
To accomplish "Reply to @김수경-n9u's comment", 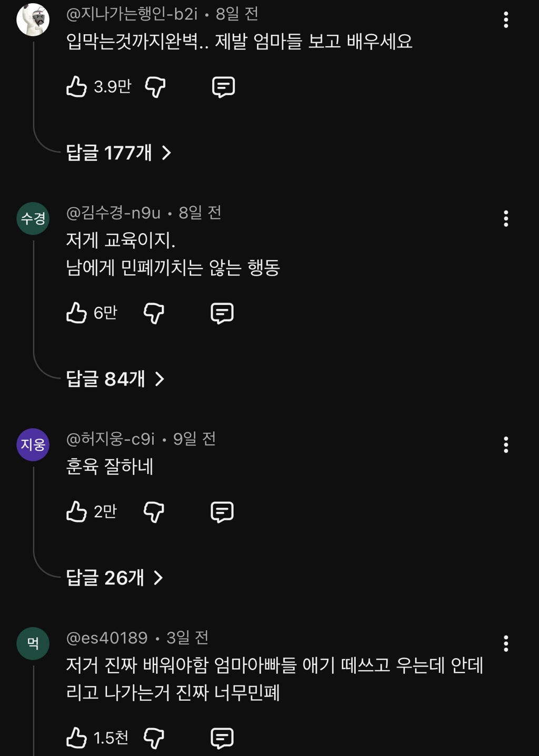I will (x=222, y=314).
